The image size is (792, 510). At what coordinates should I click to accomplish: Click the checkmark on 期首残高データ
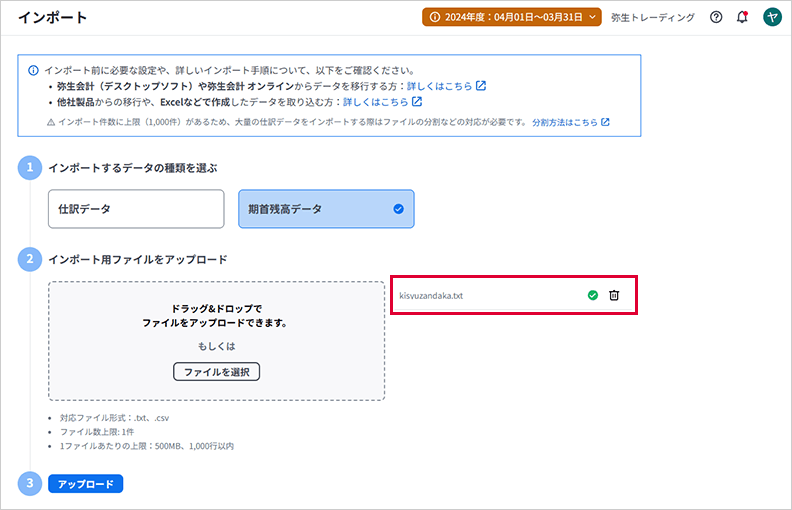pos(398,209)
